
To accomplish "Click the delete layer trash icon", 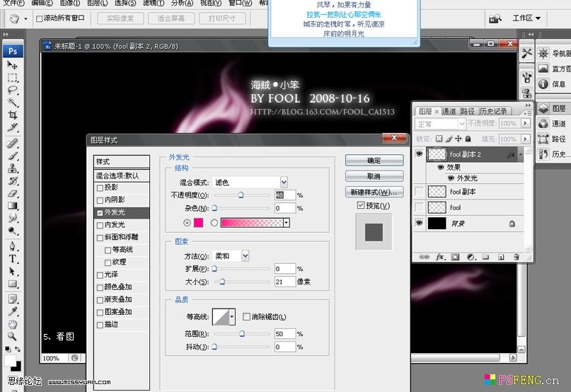I will coord(516,257).
